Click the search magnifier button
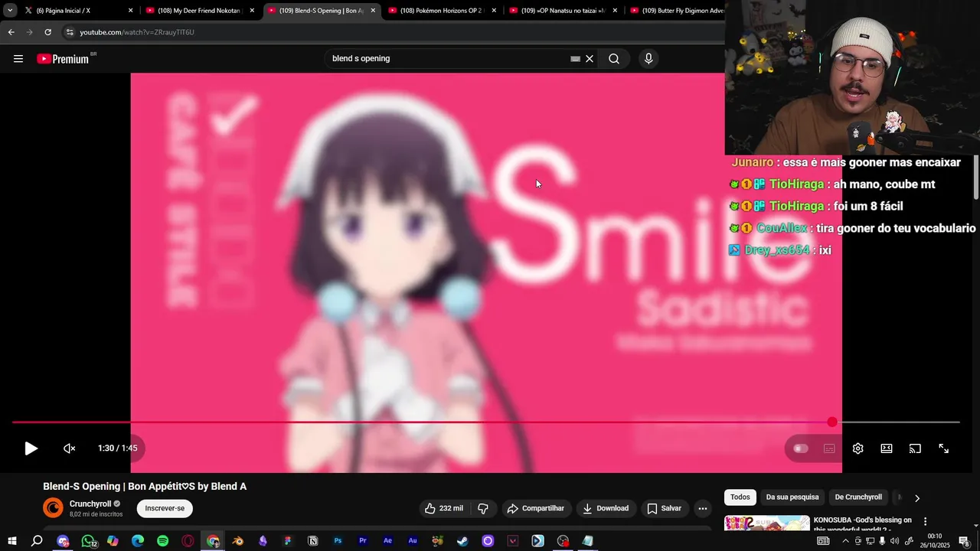 point(614,59)
